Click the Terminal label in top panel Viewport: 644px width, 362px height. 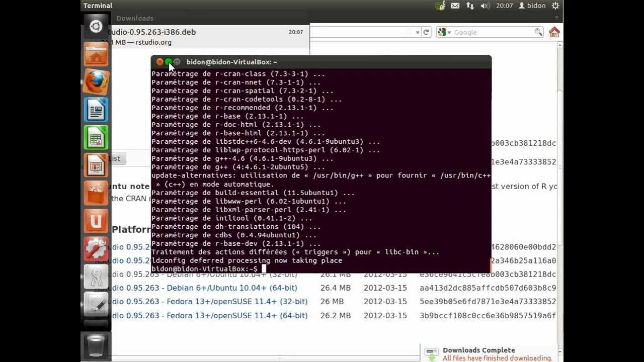click(x=98, y=6)
